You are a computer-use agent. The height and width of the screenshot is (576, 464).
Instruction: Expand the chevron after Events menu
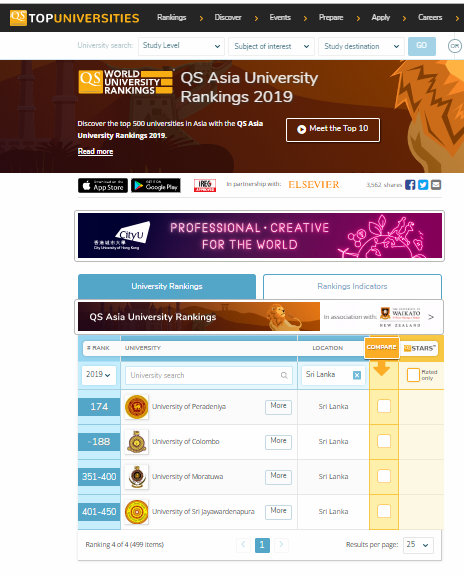click(x=305, y=18)
